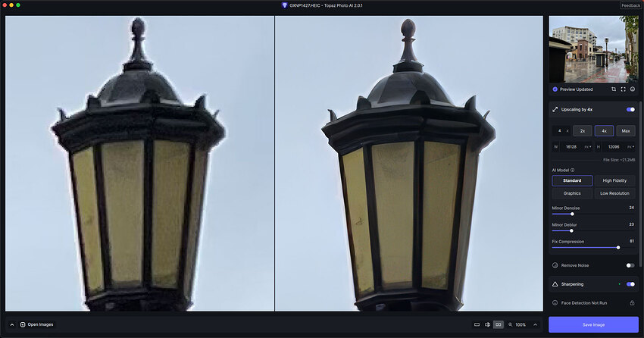Screen dimensions: 644x338
Task: Click the Fix Compression slider handle
Action: tap(618, 247)
